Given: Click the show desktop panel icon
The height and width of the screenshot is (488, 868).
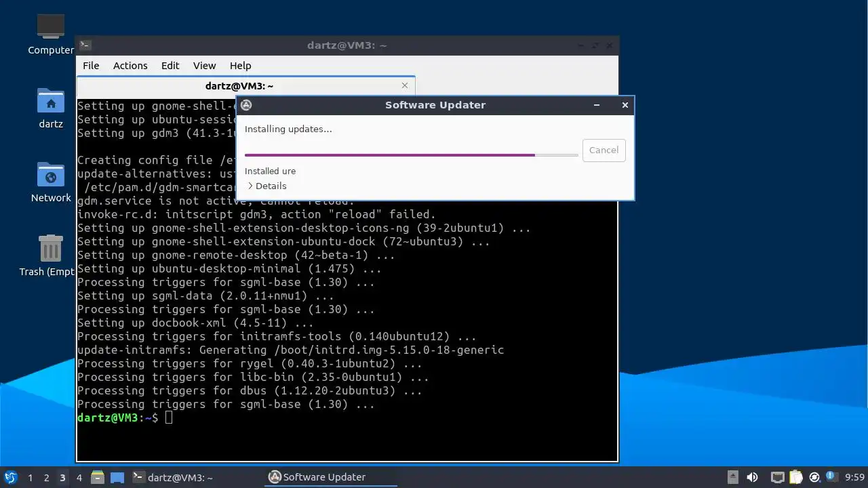Looking at the screenshot, I should (117, 477).
